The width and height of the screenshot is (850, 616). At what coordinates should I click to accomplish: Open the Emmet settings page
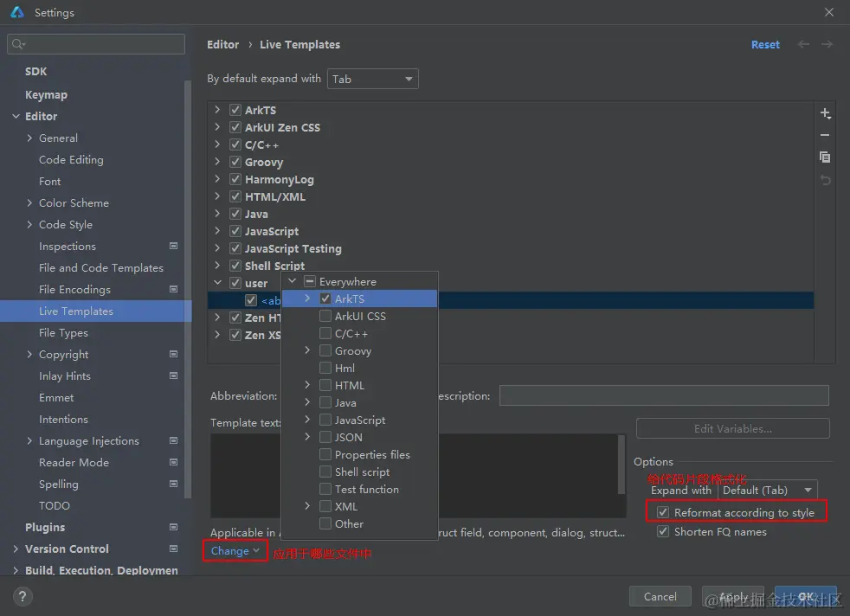pyautogui.click(x=56, y=398)
